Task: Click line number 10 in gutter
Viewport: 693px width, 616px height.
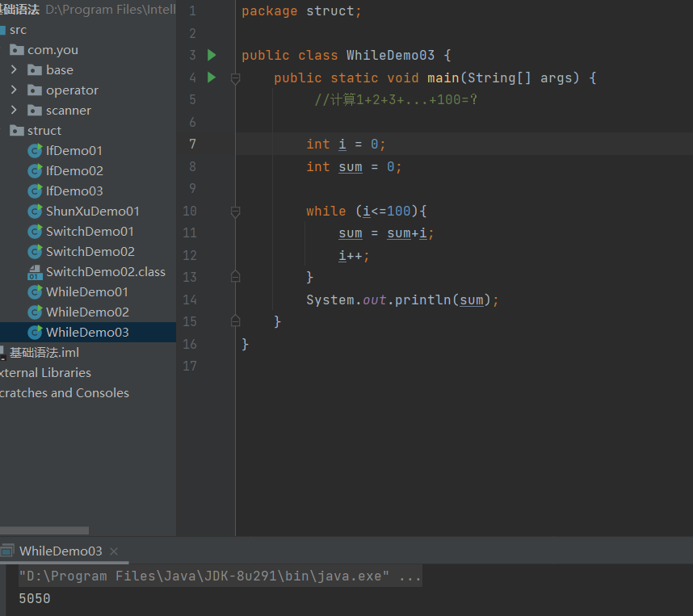Action: pyautogui.click(x=190, y=212)
